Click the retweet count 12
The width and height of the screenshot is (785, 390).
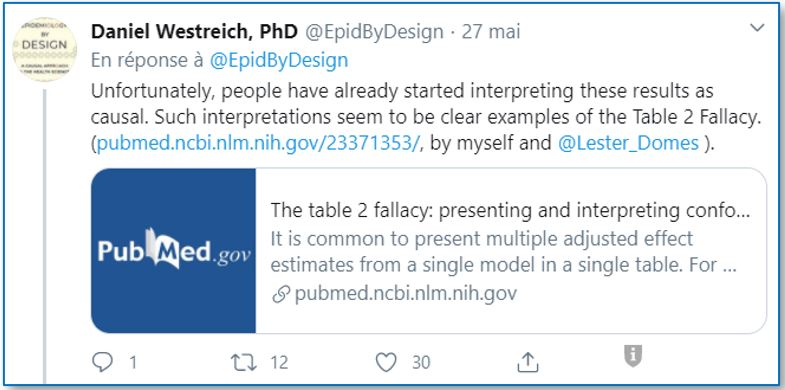[x=279, y=362]
